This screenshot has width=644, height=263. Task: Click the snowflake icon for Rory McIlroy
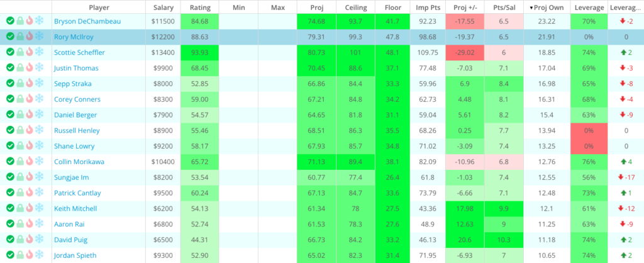pyautogui.click(x=40, y=36)
